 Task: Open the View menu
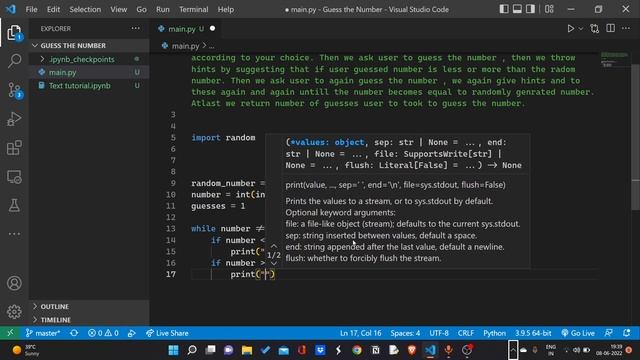pyautogui.click(x=118, y=9)
